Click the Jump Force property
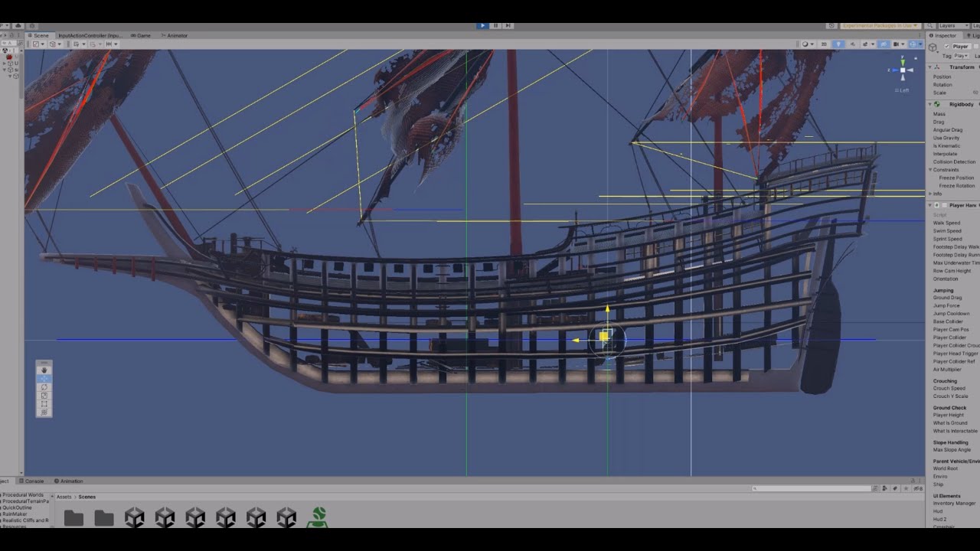The image size is (980, 551). [946, 305]
